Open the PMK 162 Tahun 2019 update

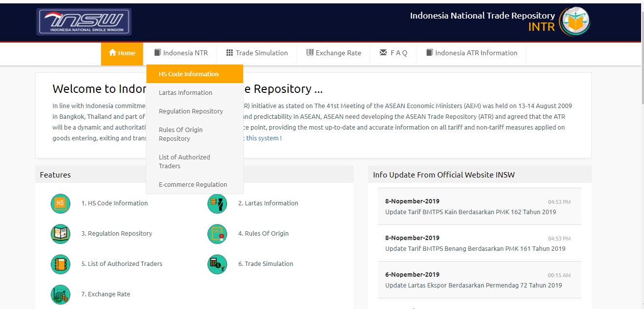[470, 212]
